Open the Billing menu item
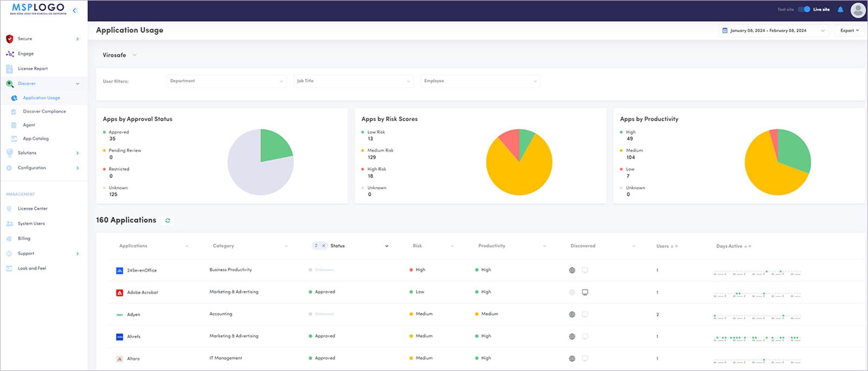The image size is (868, 371). (x=24, y=239)
